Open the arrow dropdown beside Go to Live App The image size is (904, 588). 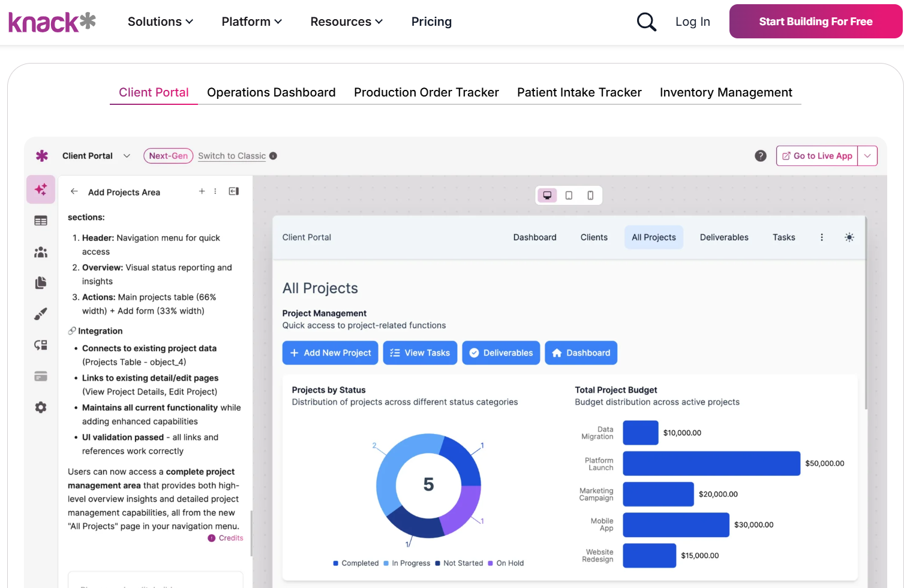pyautogui.click(x=867, y=156)
